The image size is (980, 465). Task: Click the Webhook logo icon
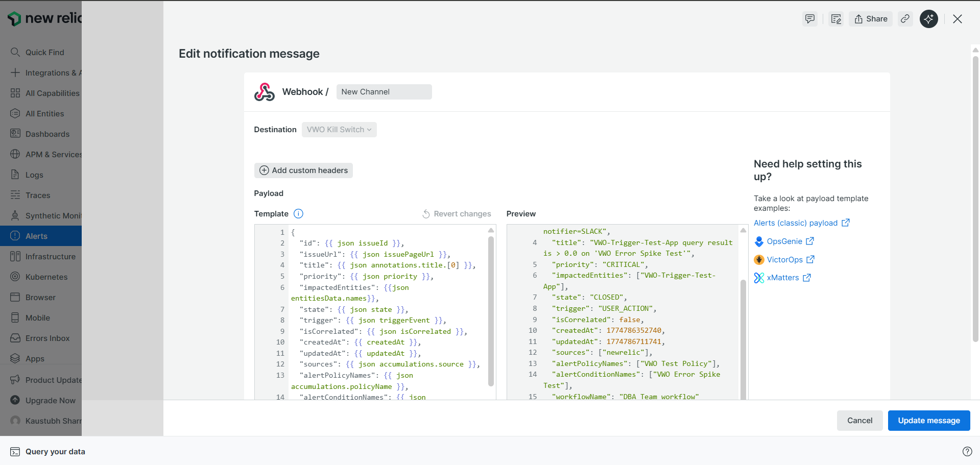pos(265,92)
